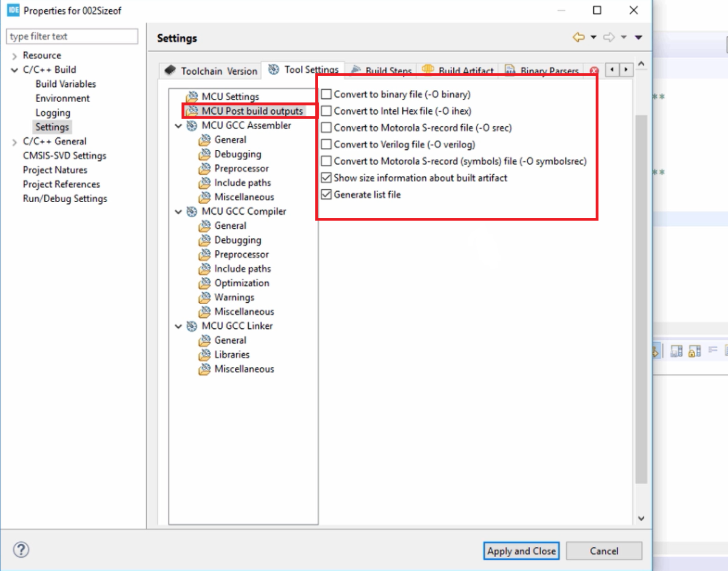The width and height of the screenshot is (728, 571).
Task: Select Project Natures item
Action: tap(55, 170)
